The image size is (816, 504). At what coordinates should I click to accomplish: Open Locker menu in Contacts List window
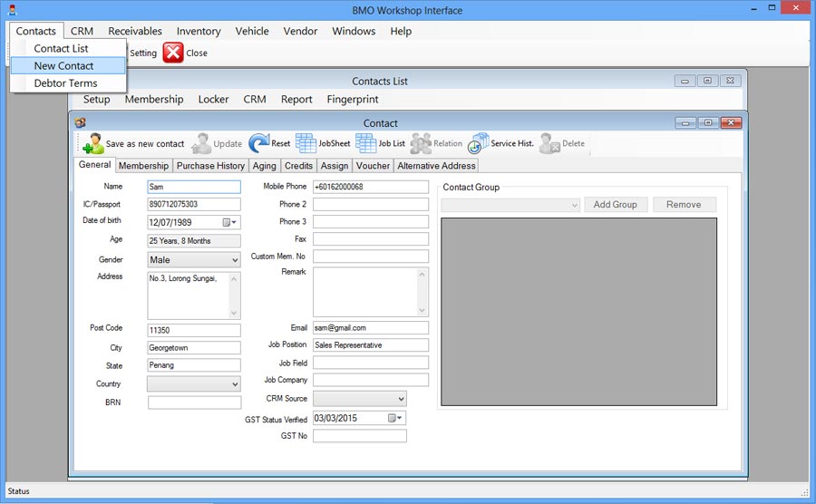[x=213, y=99]
